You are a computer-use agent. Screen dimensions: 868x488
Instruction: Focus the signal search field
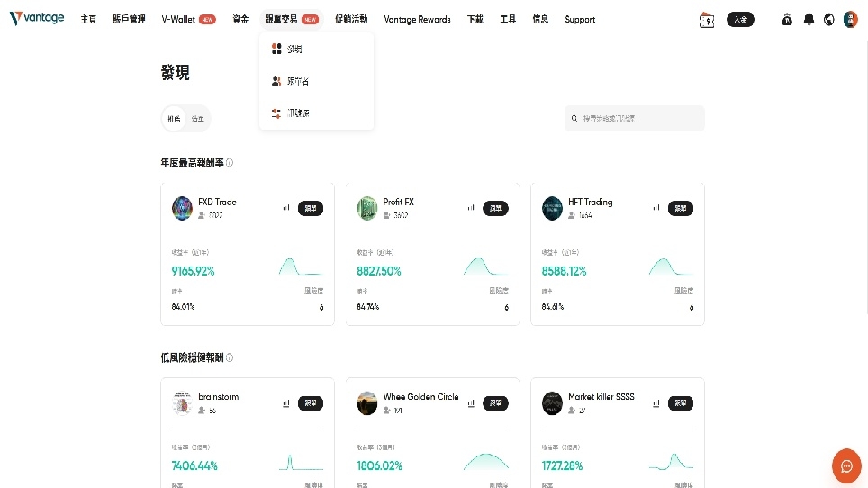point(635,119)
